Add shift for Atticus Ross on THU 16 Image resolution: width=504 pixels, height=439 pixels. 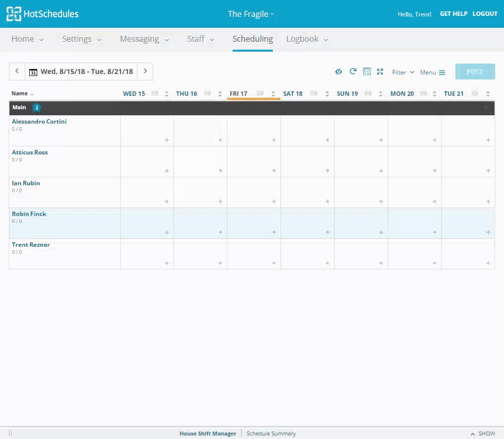tap(220, 170)
